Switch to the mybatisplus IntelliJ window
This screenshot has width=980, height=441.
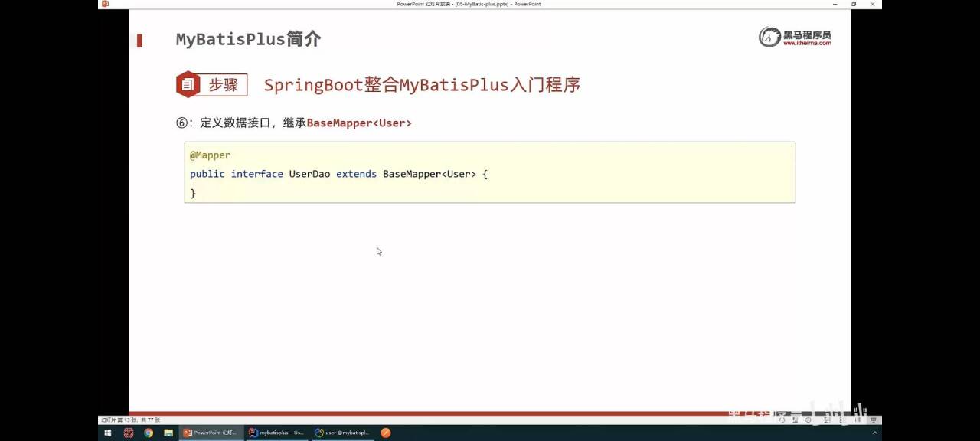tap(276, 433)
